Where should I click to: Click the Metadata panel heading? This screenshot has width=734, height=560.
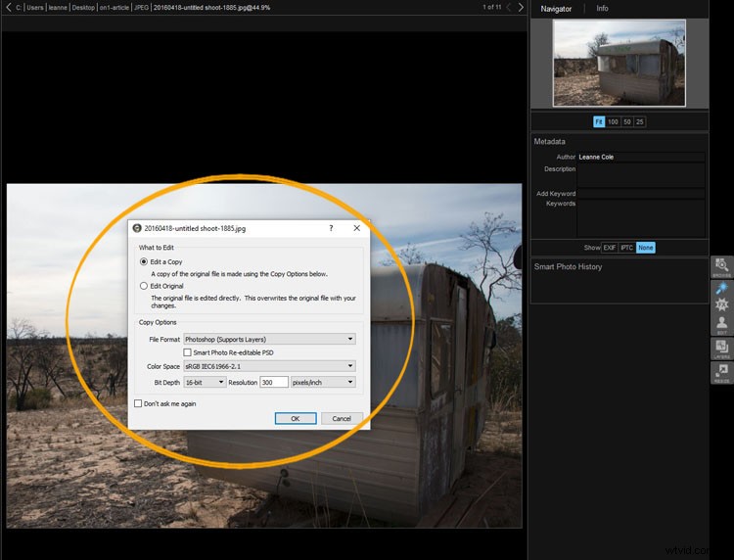coord(550,141)
